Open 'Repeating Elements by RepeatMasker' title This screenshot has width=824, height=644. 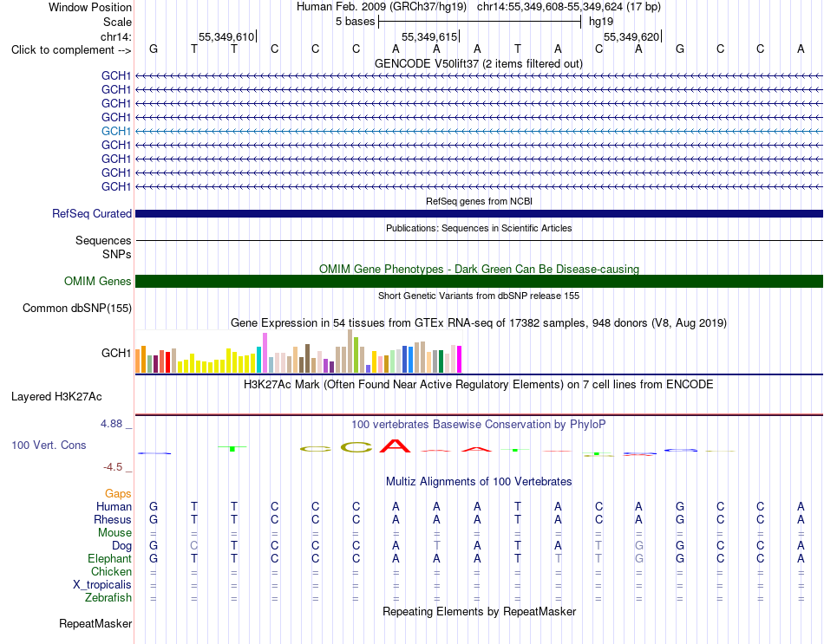coord(480,611)
